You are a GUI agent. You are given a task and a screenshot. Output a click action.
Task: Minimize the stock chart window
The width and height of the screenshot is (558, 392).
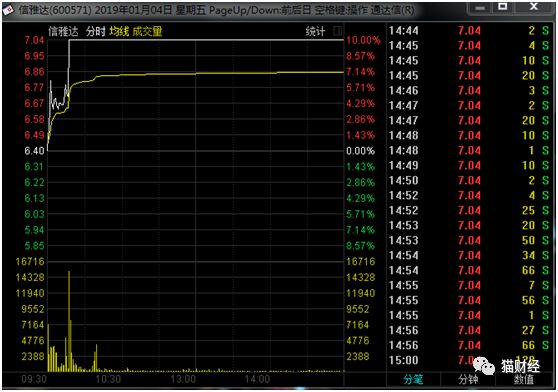pos(480,7)
